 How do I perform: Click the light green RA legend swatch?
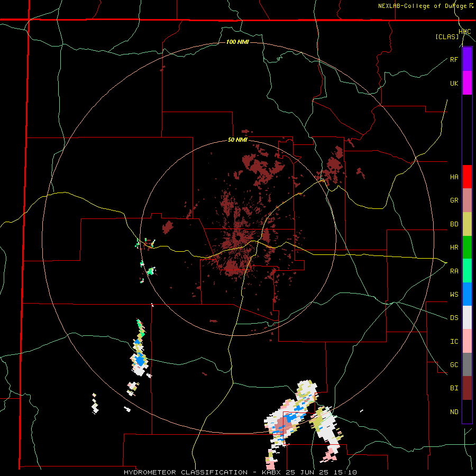coord(467,271)
